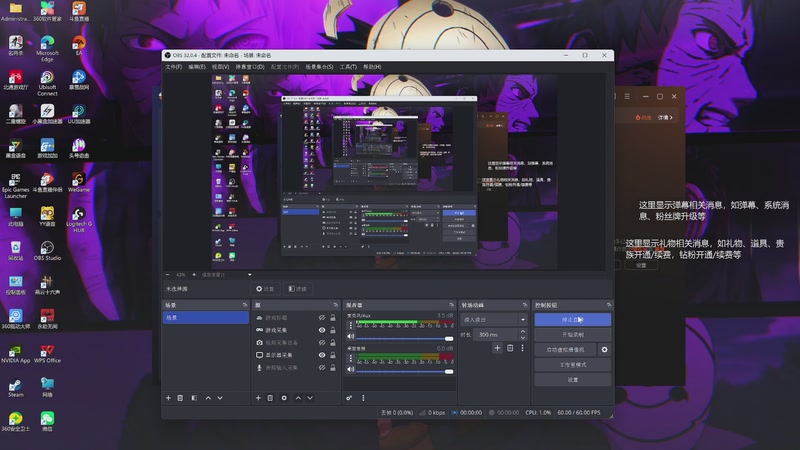Undock the Scene Transitions panel
This screenshot has width=800, height=450.
(x=524, y=305)
